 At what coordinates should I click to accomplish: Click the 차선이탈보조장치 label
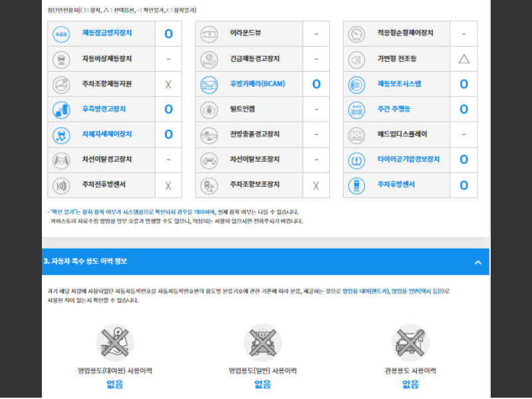click(x=255, y=159)
